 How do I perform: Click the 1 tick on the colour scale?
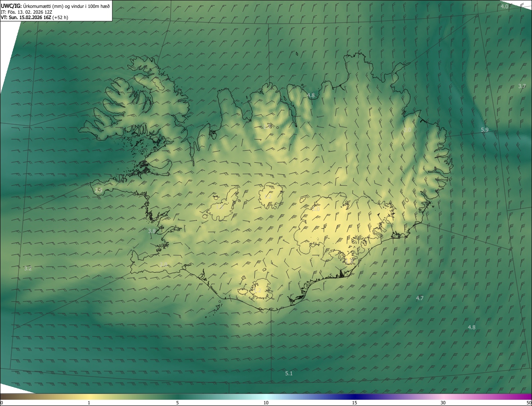click(89, 403)
